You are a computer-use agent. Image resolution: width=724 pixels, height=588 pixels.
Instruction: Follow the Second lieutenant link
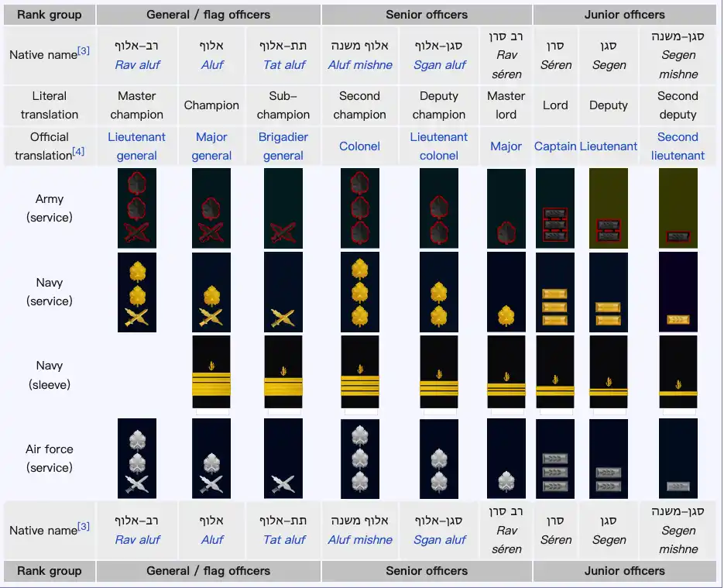(678, 146)
